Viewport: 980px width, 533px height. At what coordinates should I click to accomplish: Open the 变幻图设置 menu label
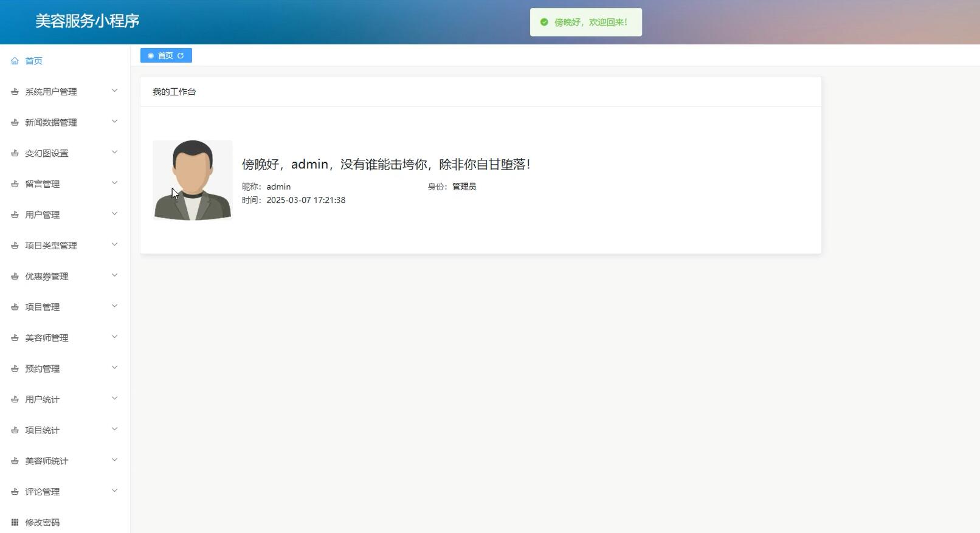coord(47,153)
